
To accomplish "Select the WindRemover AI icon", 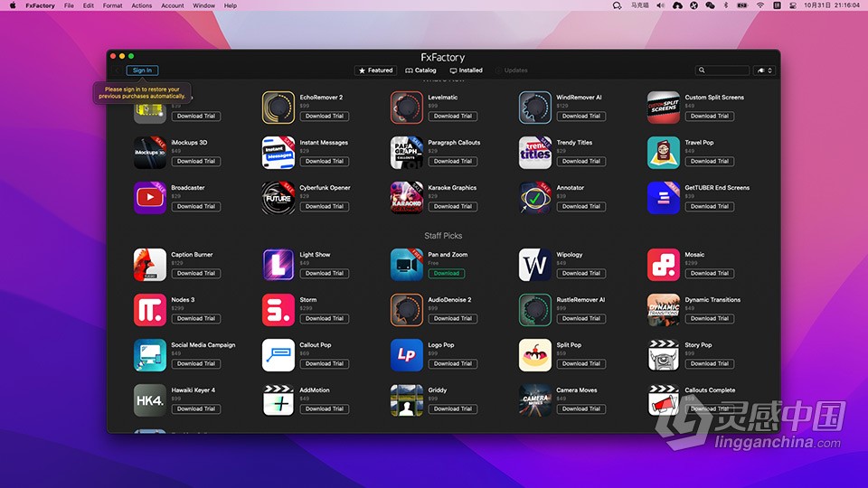I will click(x=534, y=108).
